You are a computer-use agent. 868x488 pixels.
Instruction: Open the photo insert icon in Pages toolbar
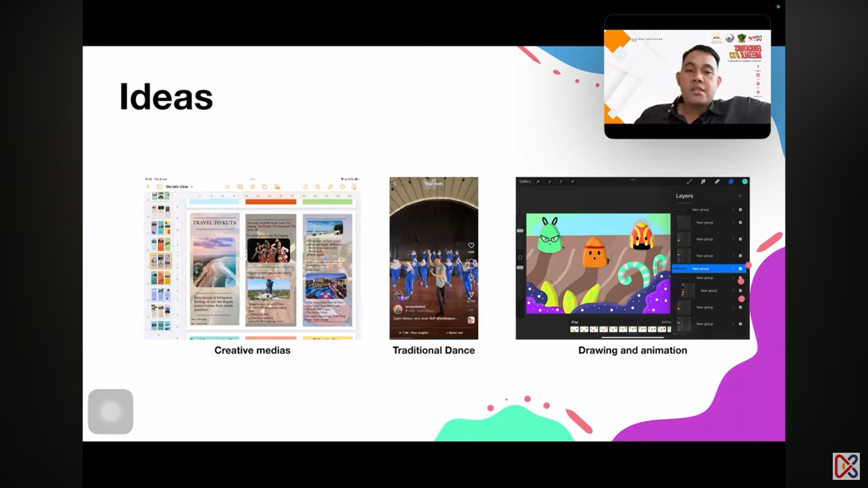[278, 187]
